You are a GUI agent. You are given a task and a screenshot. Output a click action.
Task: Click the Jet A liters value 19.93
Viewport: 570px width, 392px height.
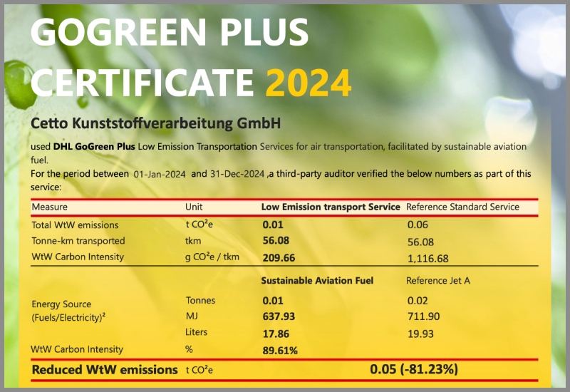click(420, 334)
